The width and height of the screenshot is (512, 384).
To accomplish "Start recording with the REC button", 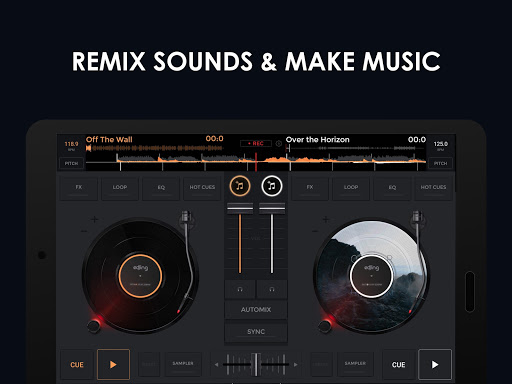I will [256, 143].
